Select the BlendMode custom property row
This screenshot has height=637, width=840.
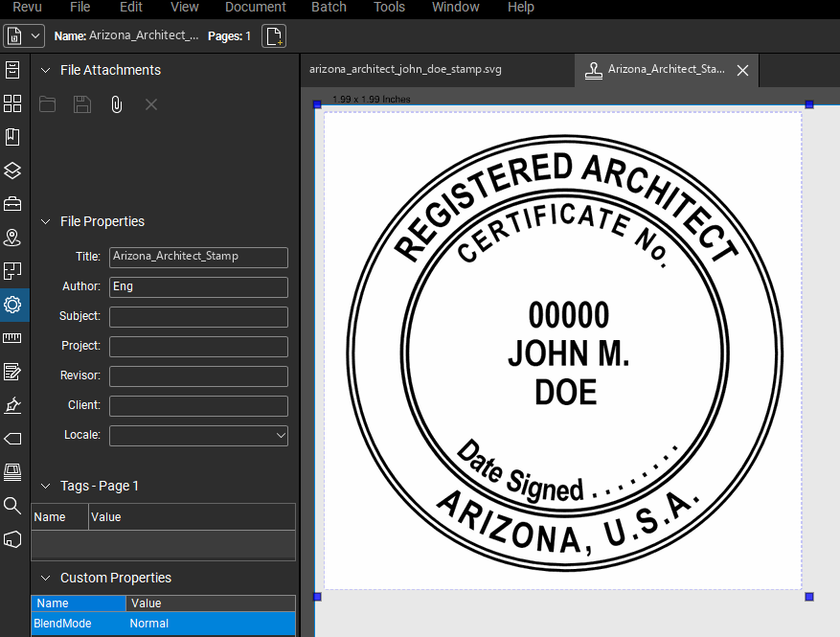[164, 624]
